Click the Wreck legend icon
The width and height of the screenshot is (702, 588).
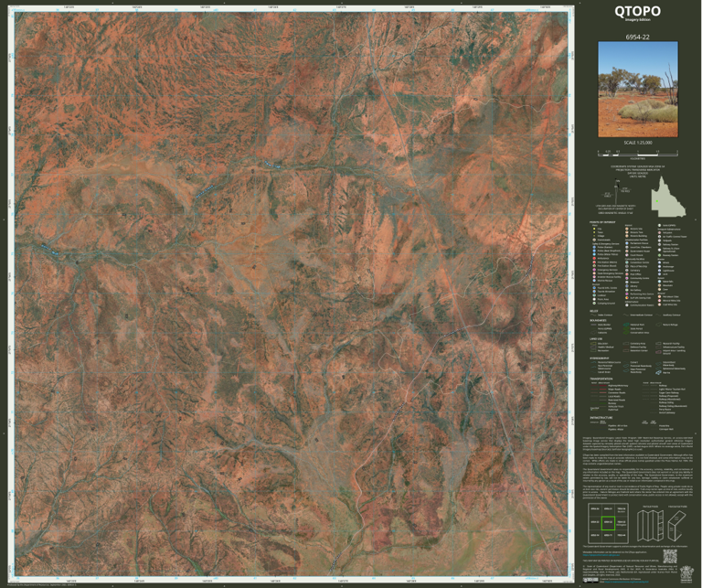pos(659,262)
